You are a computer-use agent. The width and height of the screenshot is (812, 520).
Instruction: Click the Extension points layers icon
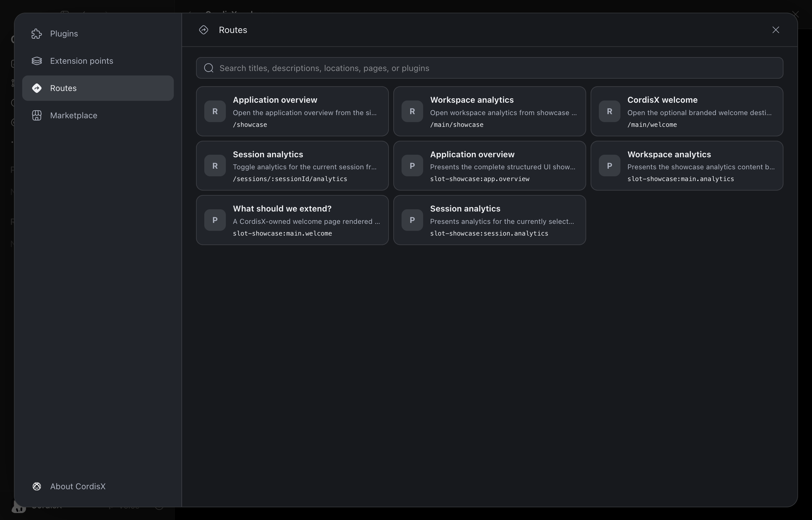point(36,61)
